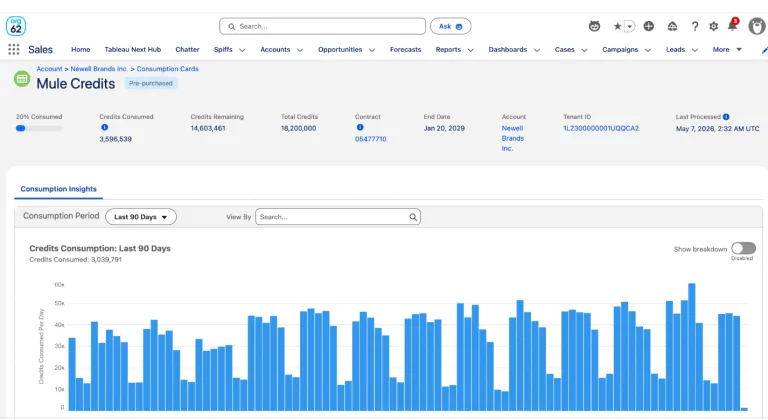This screenshot has height=420, width=768.
Task: Click the Sales app name
Action: coord(40,49)
